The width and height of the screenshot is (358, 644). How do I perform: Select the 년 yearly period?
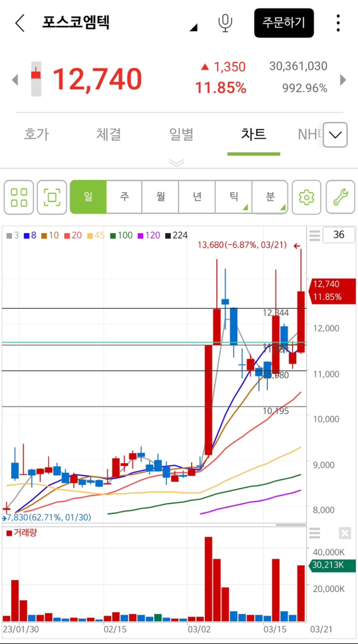click(x=197, y=197)
